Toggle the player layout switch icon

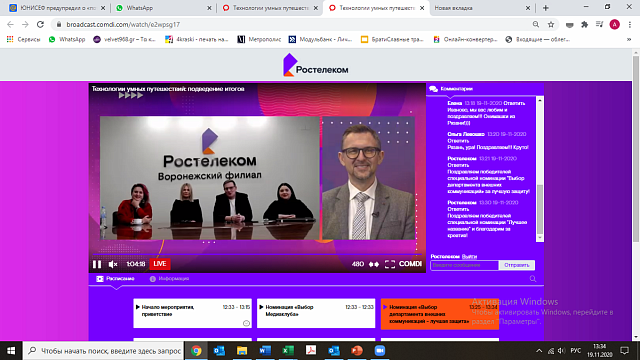click(374, 264)
